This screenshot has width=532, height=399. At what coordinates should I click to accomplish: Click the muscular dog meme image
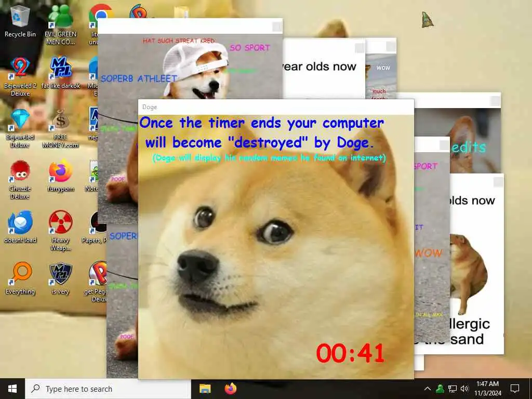[469, 273]
